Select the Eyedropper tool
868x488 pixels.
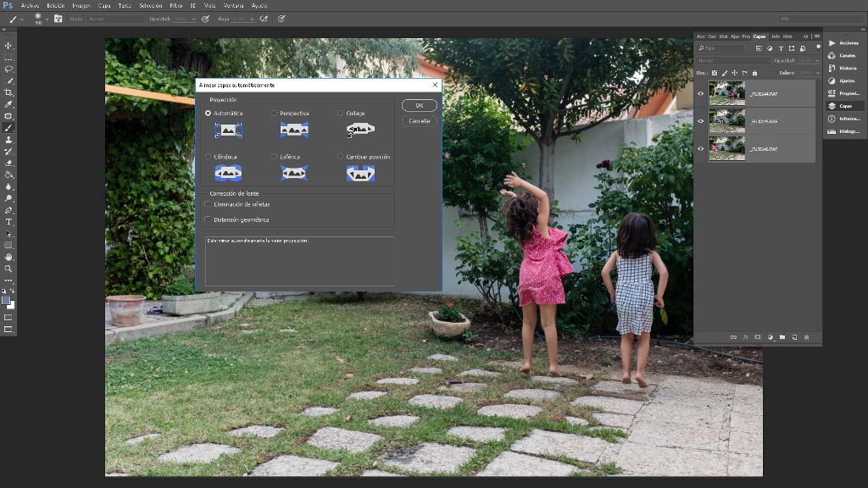(x=8, y=104)
